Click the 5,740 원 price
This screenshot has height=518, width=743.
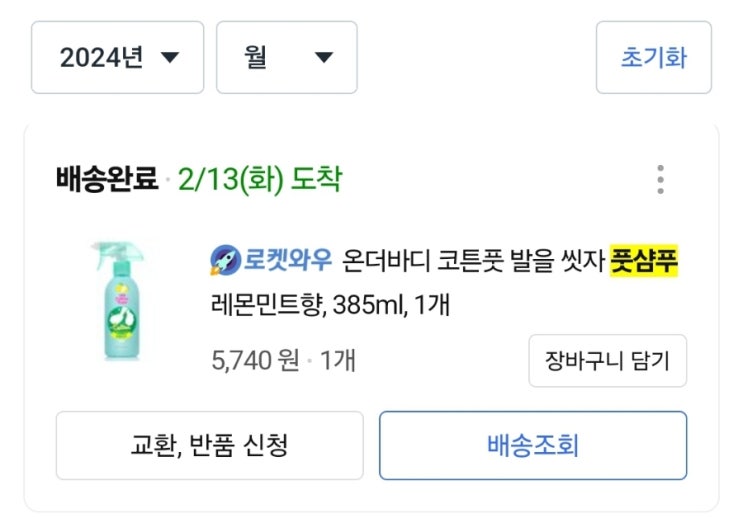coord(255,360)
